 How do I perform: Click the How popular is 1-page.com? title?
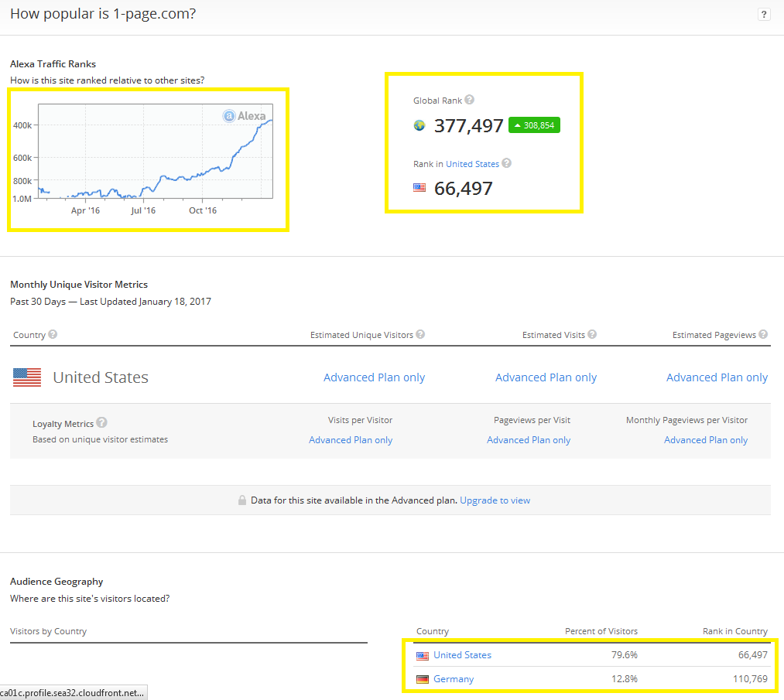103,13
